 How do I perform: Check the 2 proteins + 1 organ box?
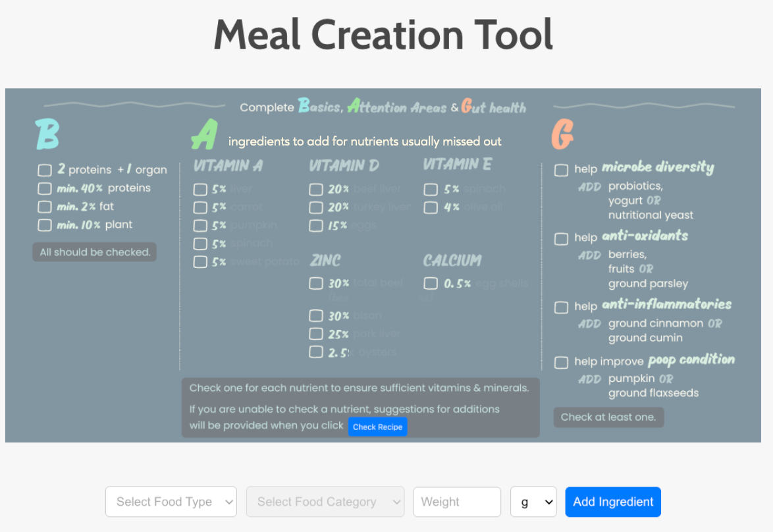pos(44,171)
